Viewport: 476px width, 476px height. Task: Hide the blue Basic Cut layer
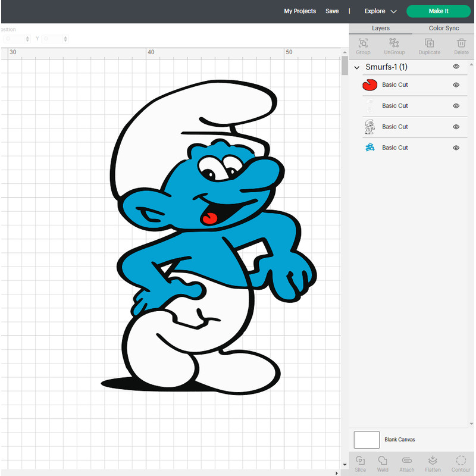pos(456,148)
